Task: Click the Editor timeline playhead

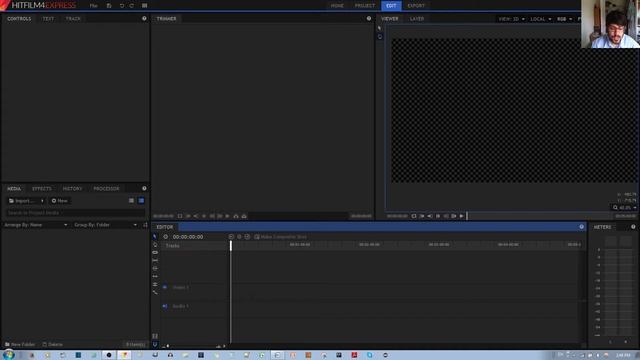Action: (231, 245)
